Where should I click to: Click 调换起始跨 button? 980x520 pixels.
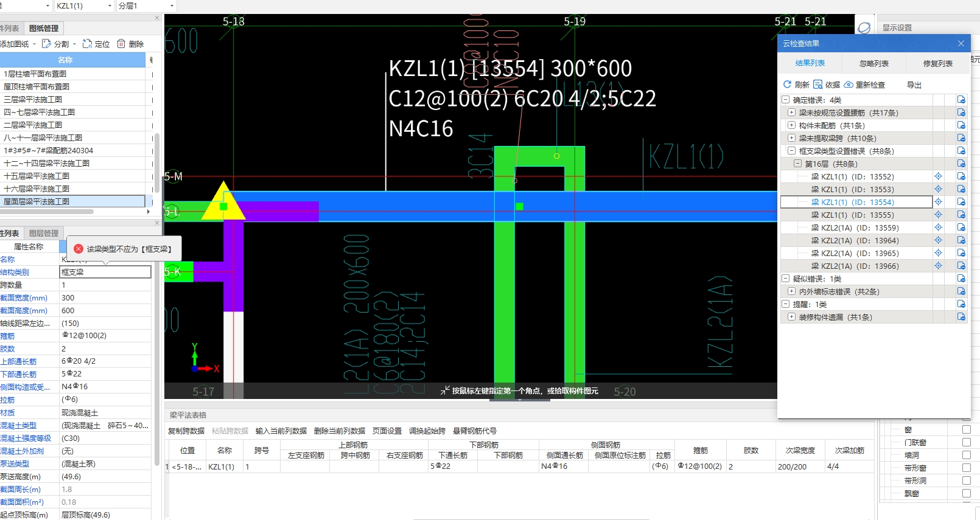[427, 431]
